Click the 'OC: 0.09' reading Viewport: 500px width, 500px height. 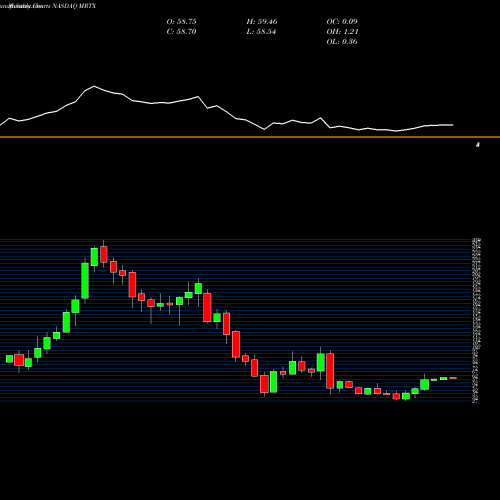point(342,22)
